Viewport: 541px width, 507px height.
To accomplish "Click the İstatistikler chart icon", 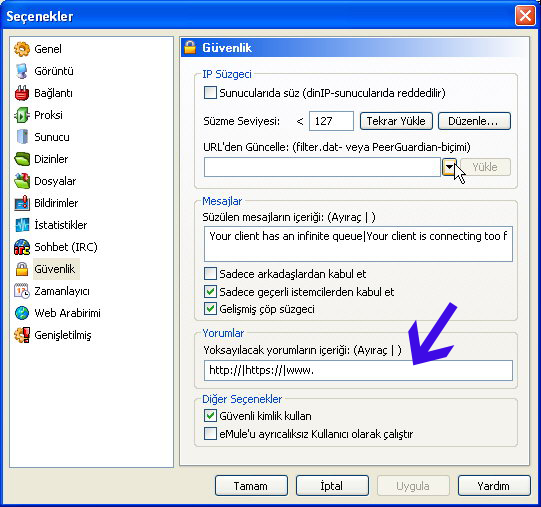I will coord(22,225).
